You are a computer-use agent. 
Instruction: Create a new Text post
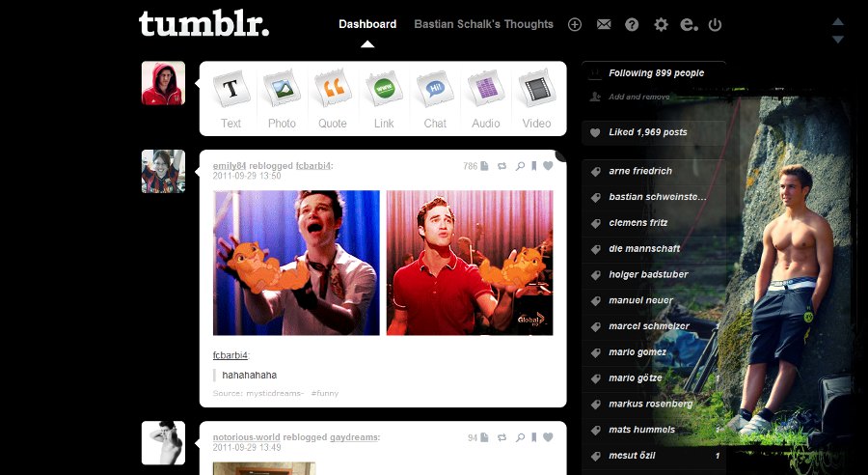coord(231,99)
